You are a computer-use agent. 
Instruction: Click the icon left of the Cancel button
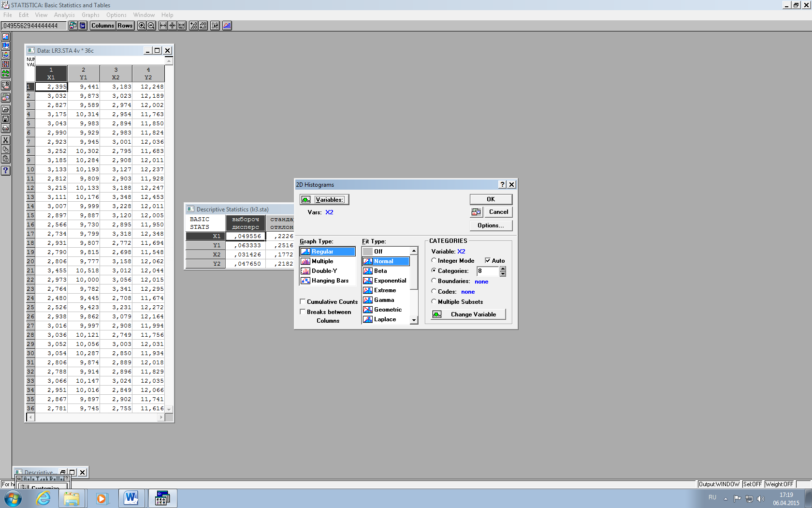click(x=476, y=212)
